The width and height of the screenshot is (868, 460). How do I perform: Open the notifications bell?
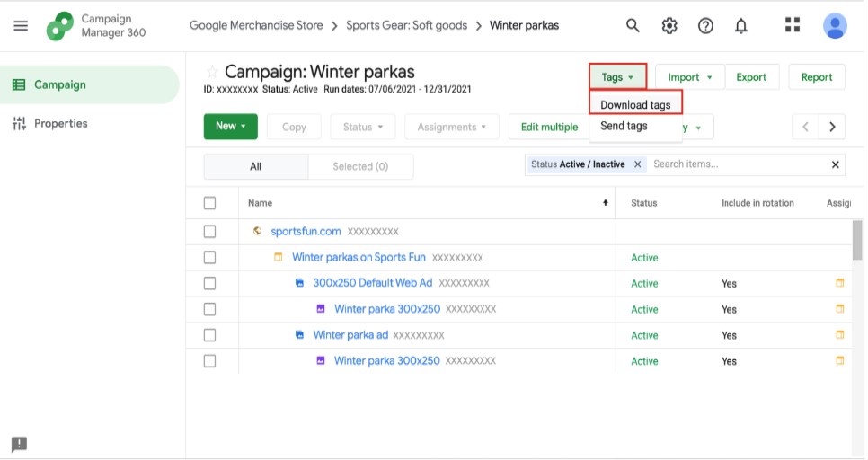(x=741, y=25)
